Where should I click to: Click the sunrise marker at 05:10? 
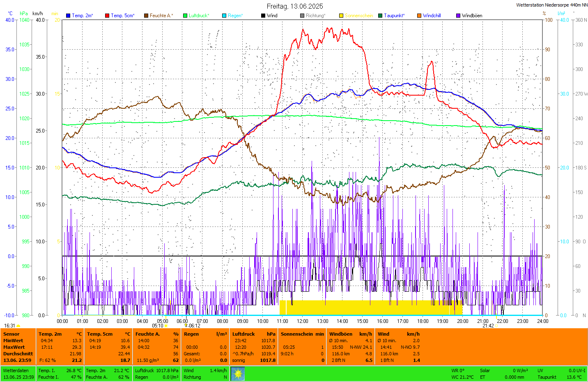166,326
